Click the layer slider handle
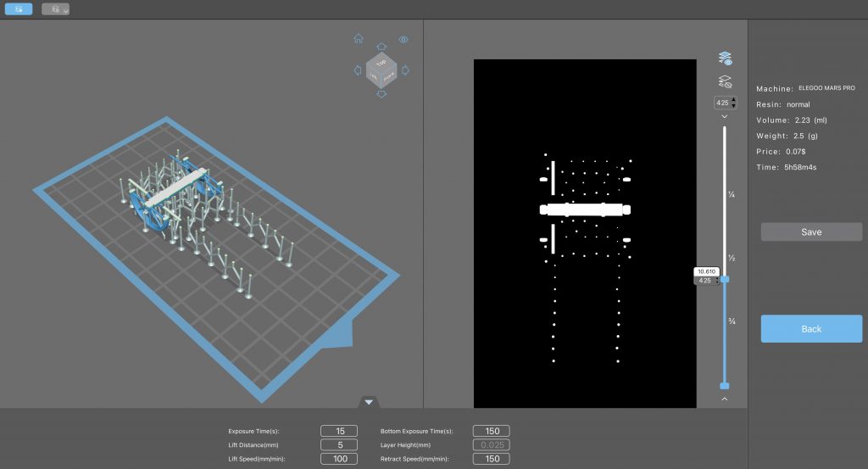The image size is (868, 469). (x=725, y=279)
